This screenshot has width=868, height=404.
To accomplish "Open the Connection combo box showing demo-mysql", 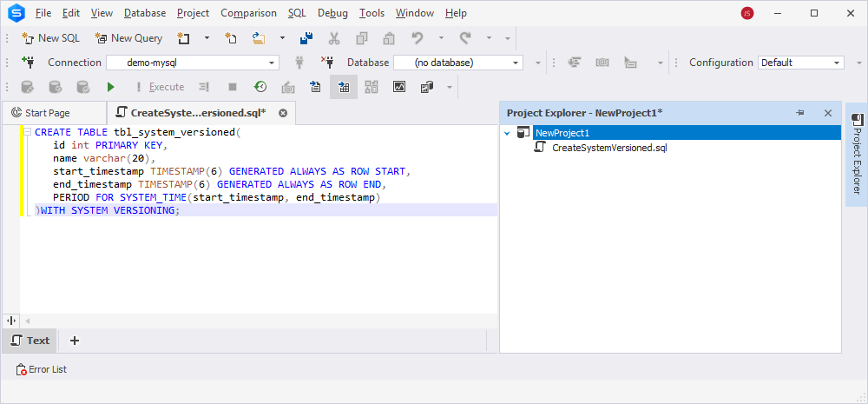I will [x=193, y=63].
